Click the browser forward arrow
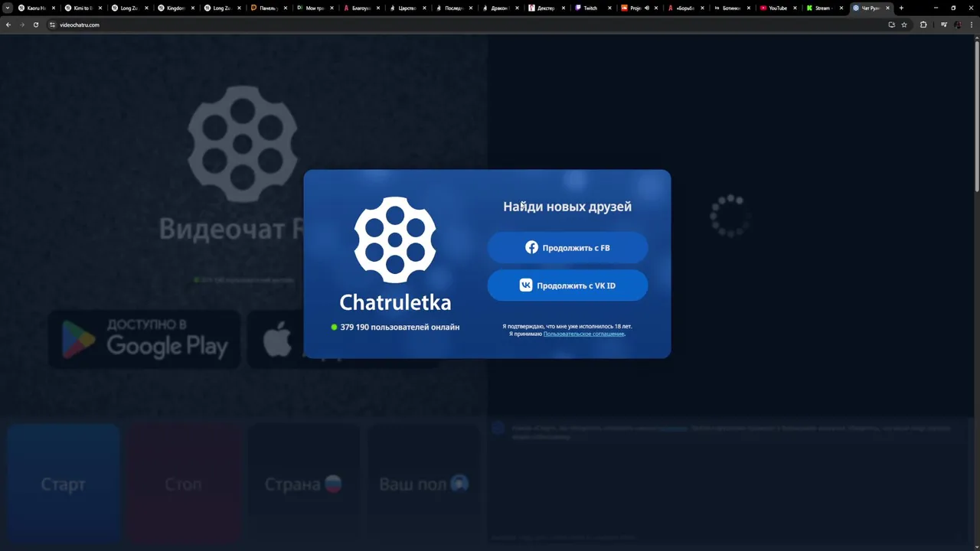Image resolution: width=980 pixels, height=551 pixels. [x=22, y=24]
